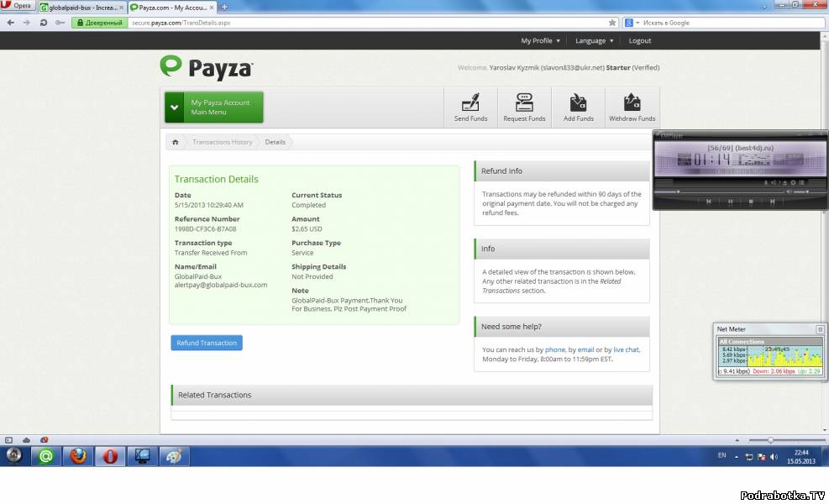Open the My Profile dropdown
829x504 pixels.
[540, 40]
